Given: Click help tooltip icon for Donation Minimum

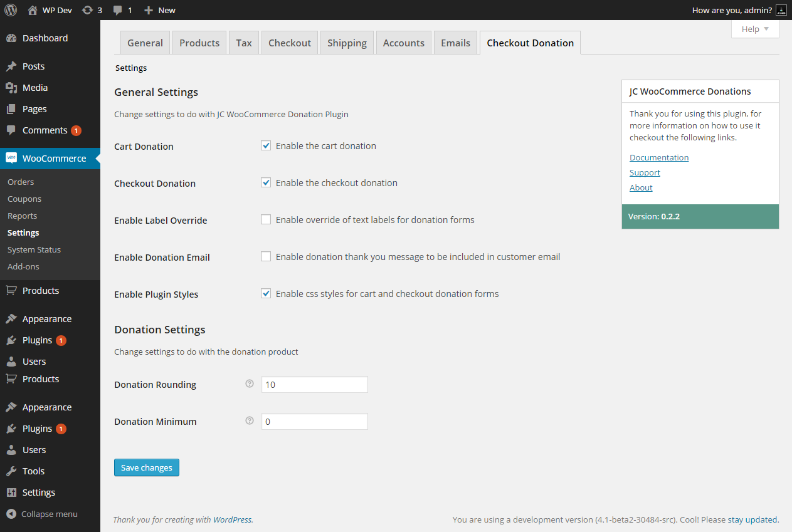Looking at the screenshot, I should (250, 420).
